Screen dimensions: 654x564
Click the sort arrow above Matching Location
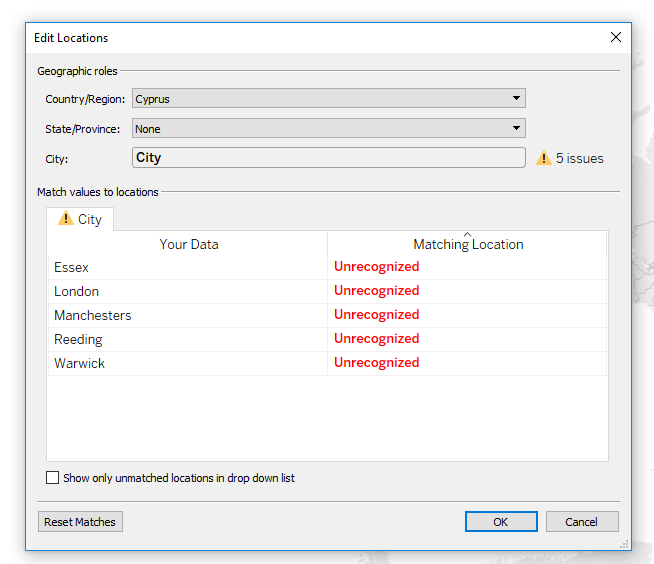tap(468, 234)
